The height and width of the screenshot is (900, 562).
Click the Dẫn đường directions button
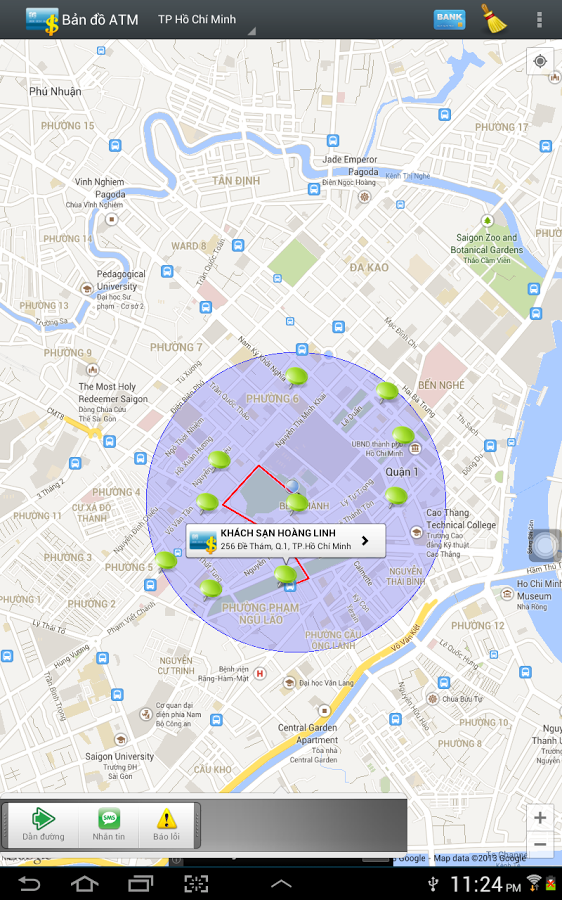[x=43, y=825]
